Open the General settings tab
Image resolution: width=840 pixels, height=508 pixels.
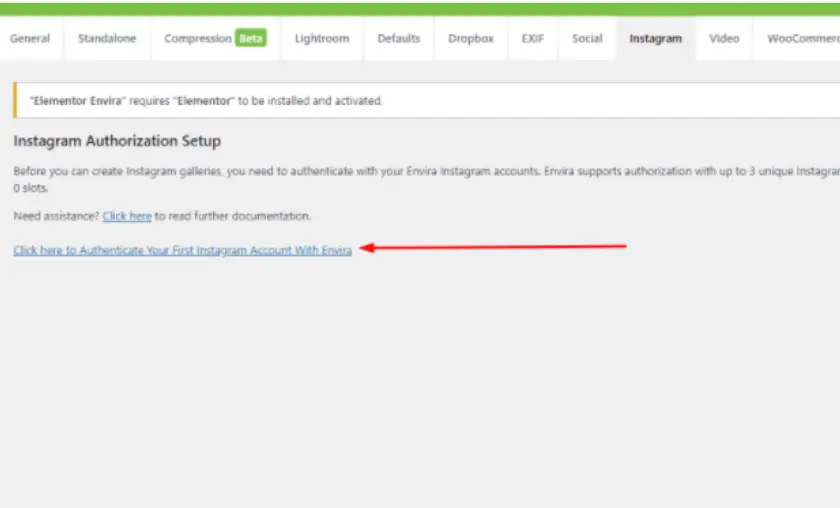pos(30,39)
